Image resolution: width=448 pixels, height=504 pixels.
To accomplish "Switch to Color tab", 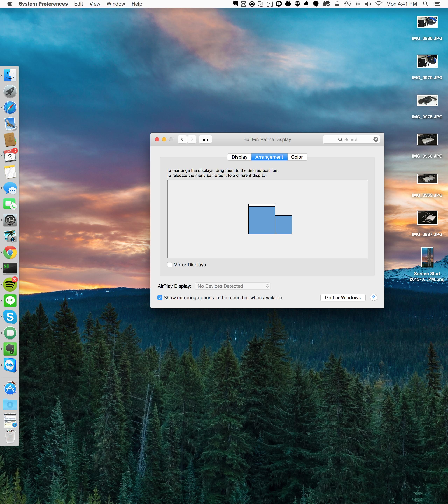I will 297,157.
